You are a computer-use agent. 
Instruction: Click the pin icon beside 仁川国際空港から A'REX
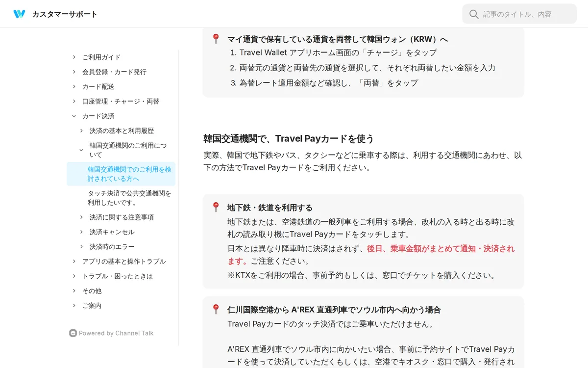click(x=216, y=309)
